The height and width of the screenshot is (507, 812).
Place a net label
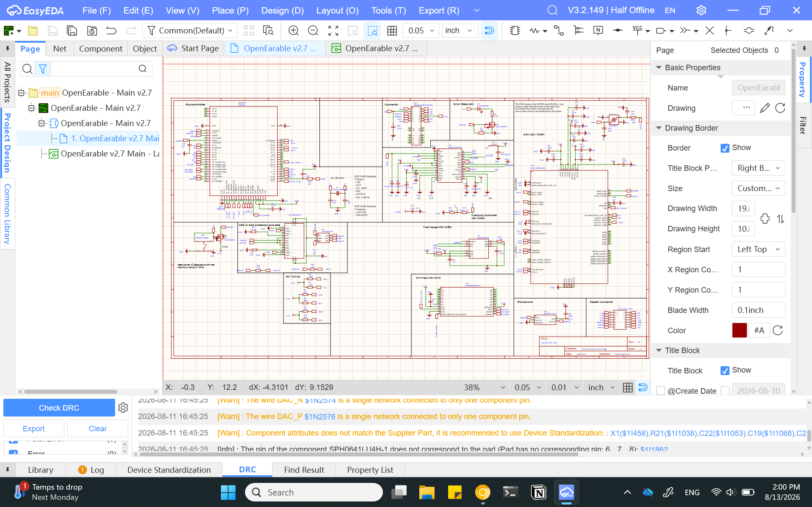click(x=598, y=30)
